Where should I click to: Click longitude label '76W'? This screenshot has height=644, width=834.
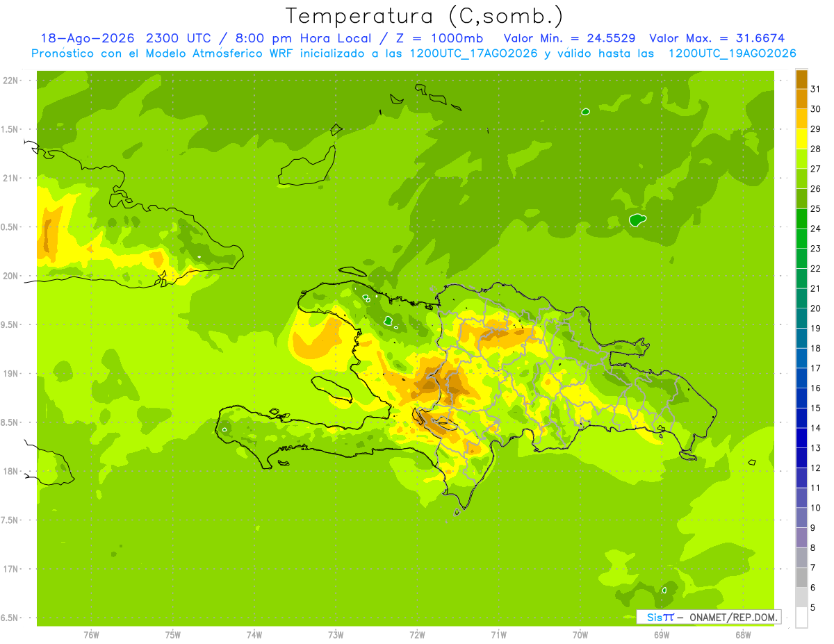[x=91, y=635]
